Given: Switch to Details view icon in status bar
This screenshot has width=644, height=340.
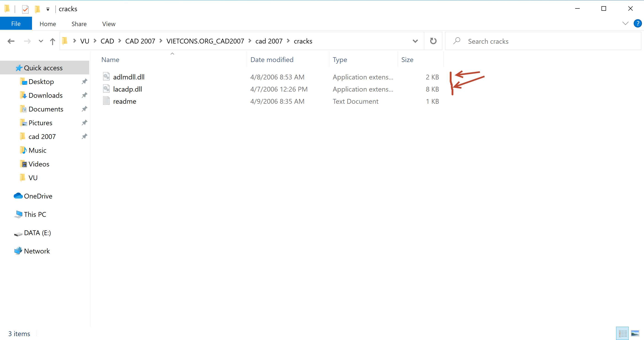Looking at the screenshot, I should point(622,334).
